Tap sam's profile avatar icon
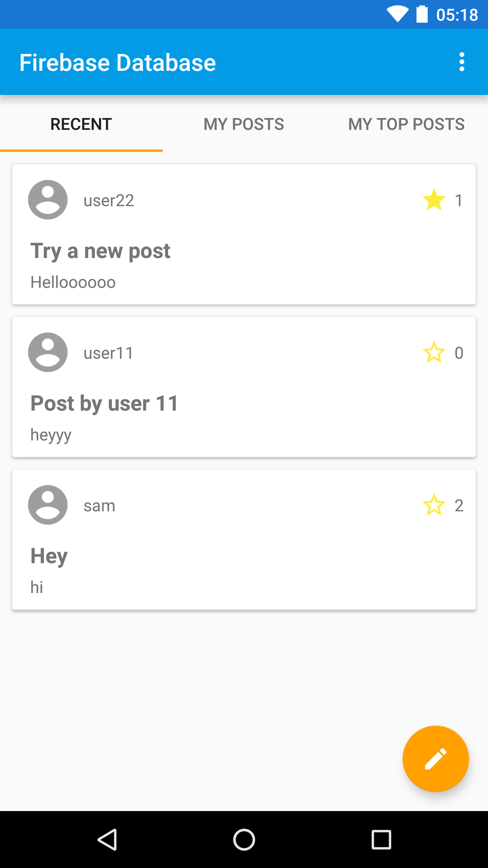The height and width of the screenshot is (868, 488). (48, 505)
